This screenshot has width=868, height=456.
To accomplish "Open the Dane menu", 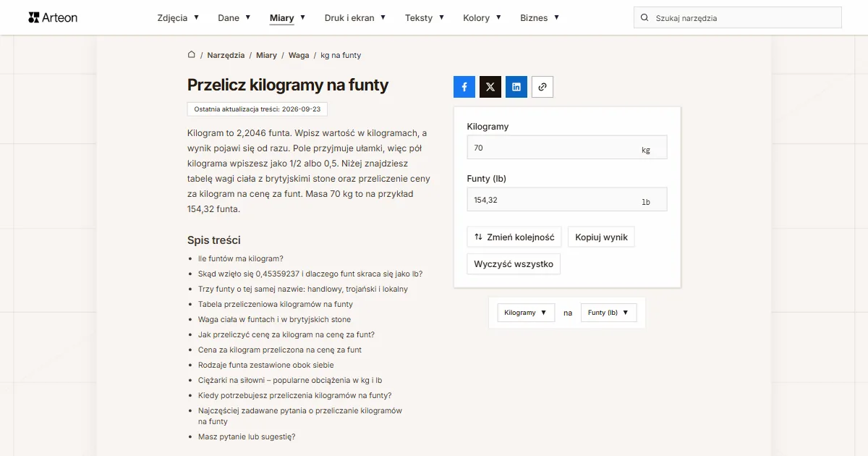I will [234, 17].
